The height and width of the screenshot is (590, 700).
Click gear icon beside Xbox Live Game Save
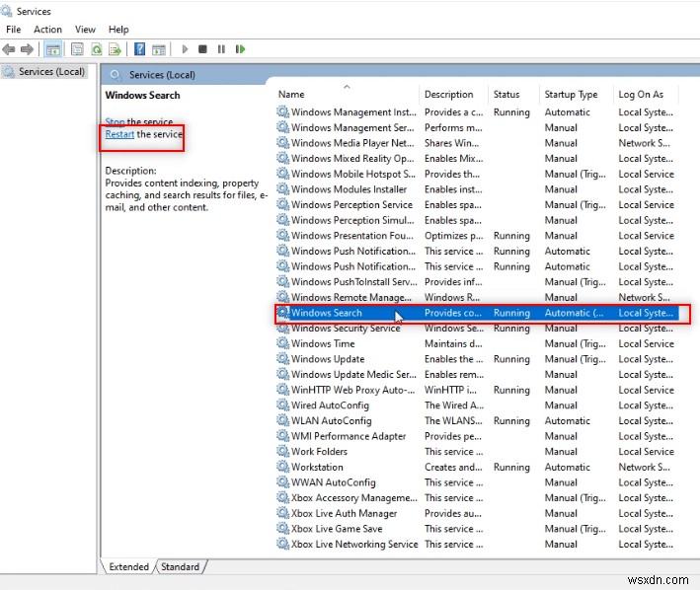coord(283,529)
